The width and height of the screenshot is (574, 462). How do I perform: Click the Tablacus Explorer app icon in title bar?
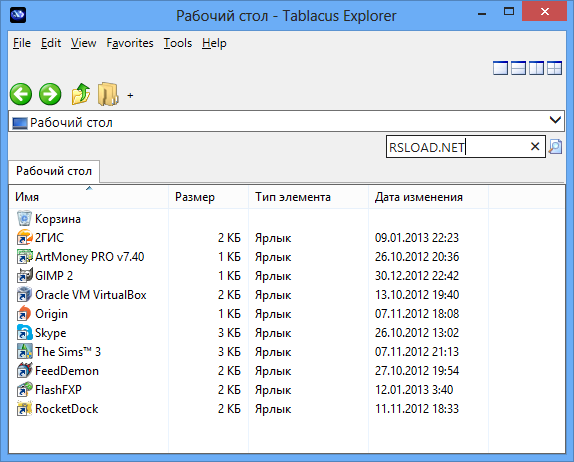click(18, 15)
